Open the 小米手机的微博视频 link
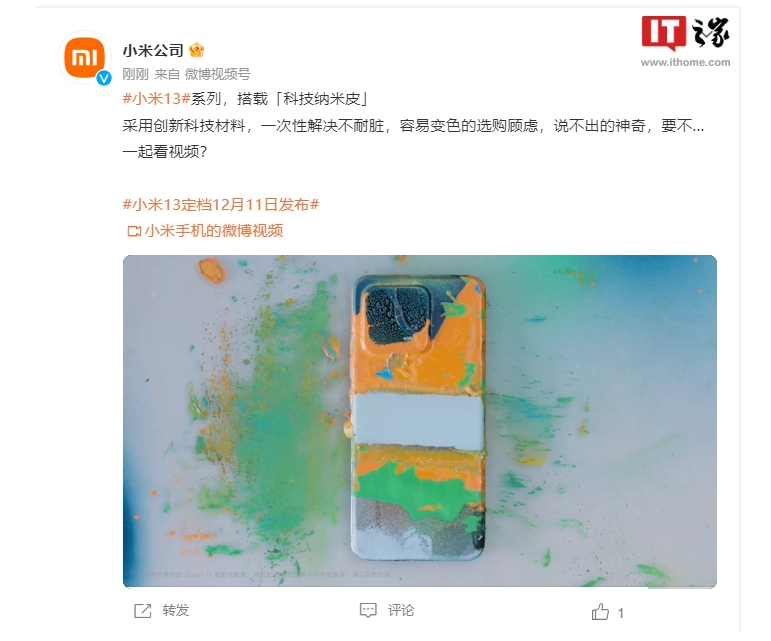 (x=214, y=231)
